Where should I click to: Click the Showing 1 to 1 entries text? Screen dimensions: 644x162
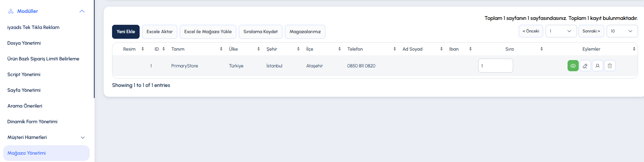tap(141, 85)
